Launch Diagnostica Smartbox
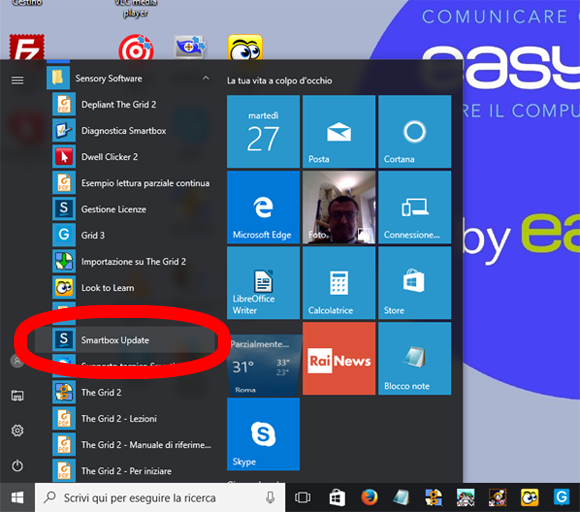580x512 pixels. coord(124,131)
